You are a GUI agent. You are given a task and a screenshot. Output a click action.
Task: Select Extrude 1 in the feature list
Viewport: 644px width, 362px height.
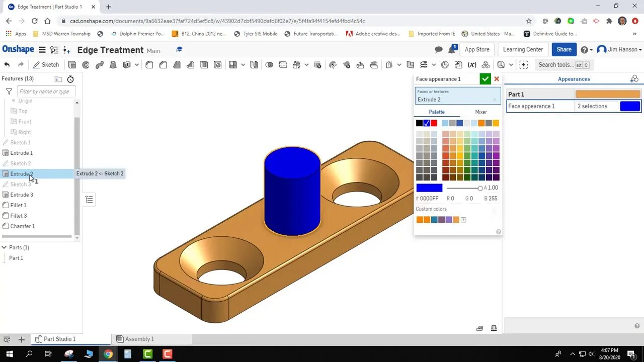(22, 153)
